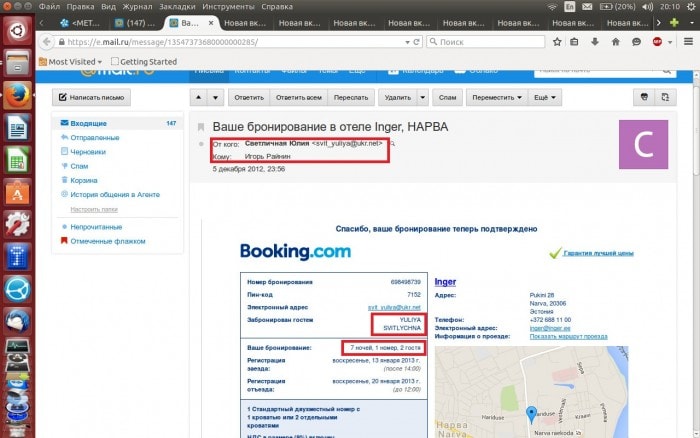
Task: Expand the Ещё dropdown menu
Action: point(544,97)
